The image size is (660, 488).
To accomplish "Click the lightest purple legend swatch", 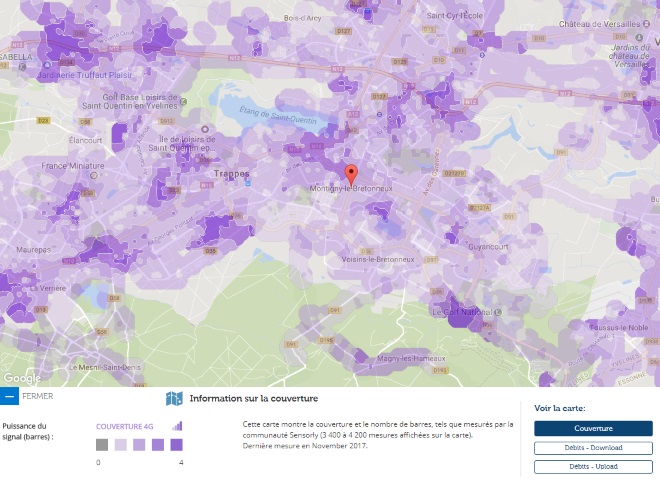I will [120, 445].
